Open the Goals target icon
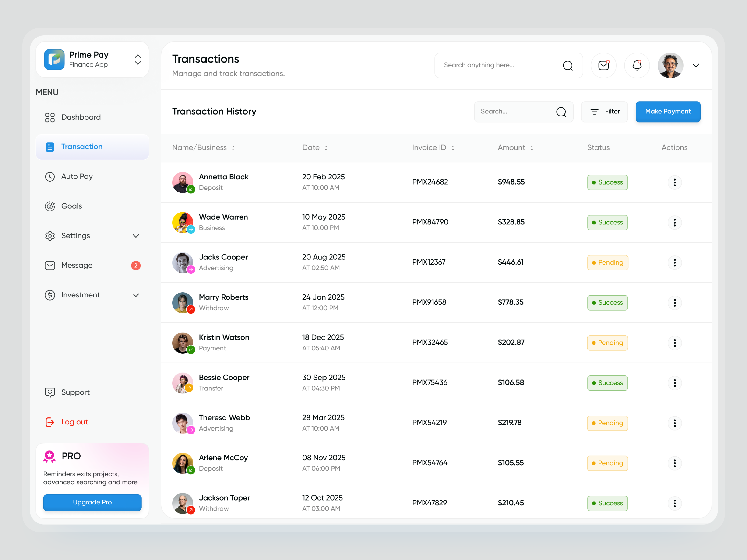The width and height of the screenshot is (747, 560). pos(50,206)
